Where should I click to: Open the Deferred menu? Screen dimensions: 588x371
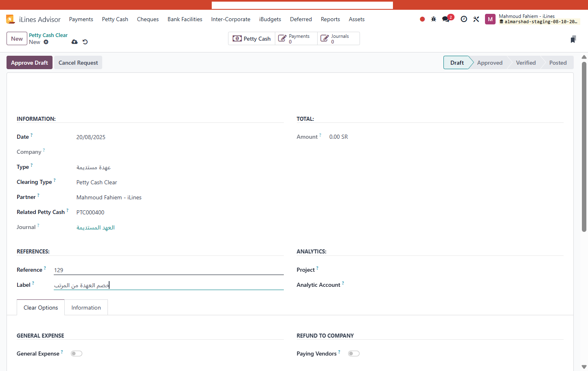pyautogui.click(x=301, y=19)
